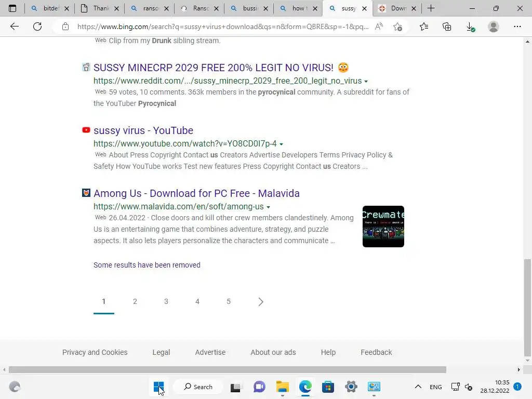The height and width of the screenshot is (399, 532).
Task: Open the profile avatar icon
Action: pos(494,26)
